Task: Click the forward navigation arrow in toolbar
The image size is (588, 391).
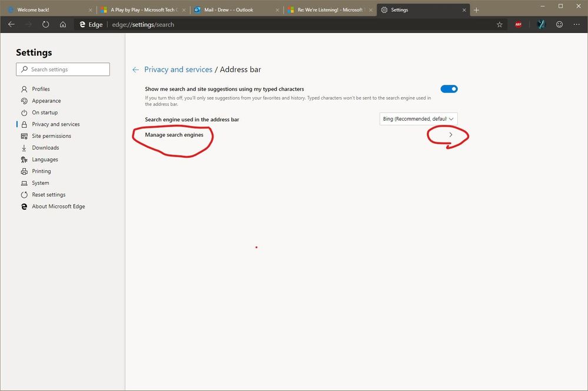Action: point(28,24)
